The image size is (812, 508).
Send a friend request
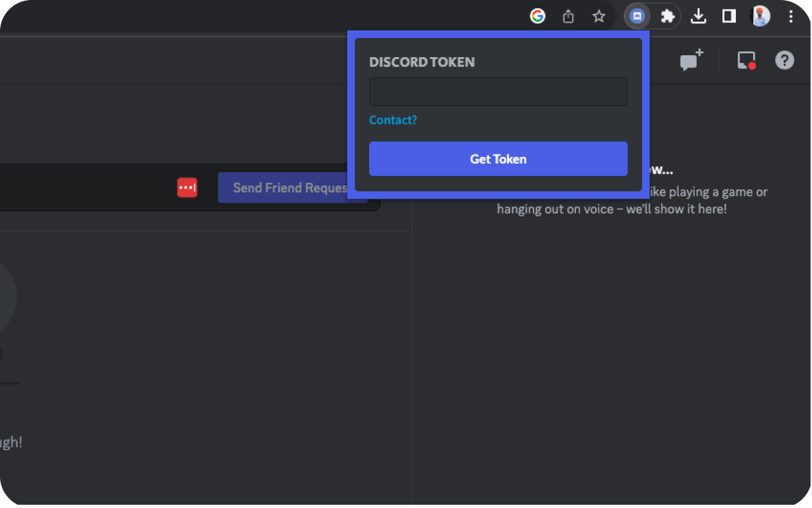(292, 187)
